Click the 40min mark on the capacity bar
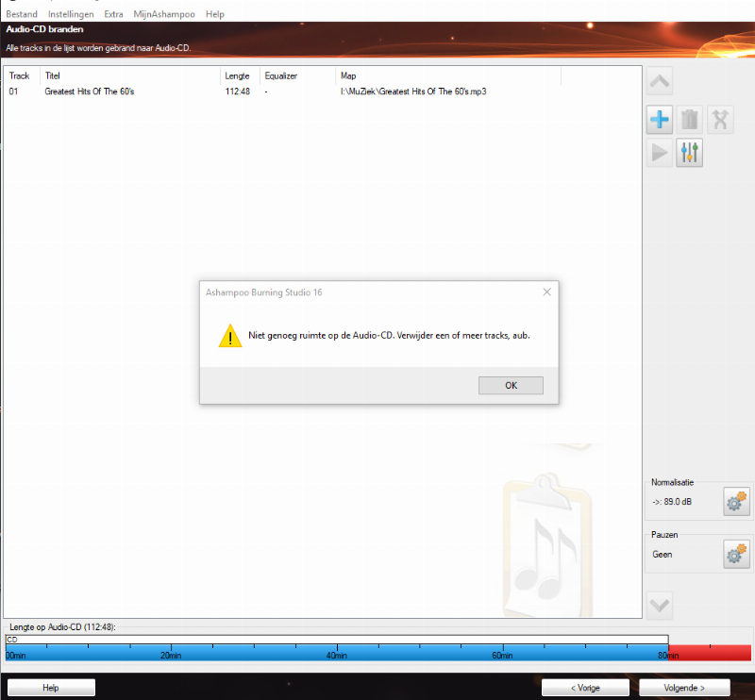The width and height of the screenshot is (755, 700). coord(337,656)
